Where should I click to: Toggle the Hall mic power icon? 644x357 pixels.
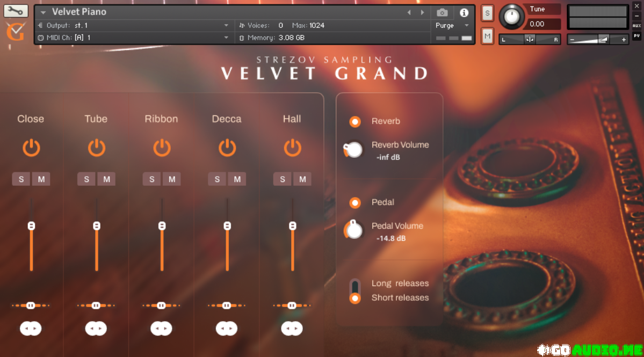coord(292,148)
